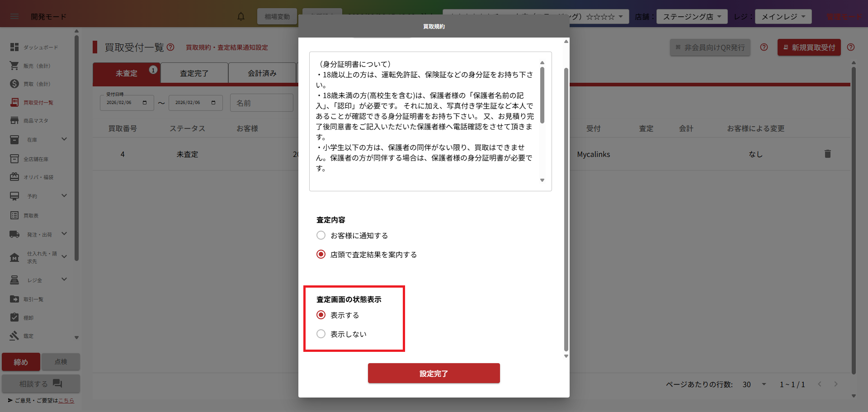Open the レジ メインレジ dropdown

click(x=783, y=17)
